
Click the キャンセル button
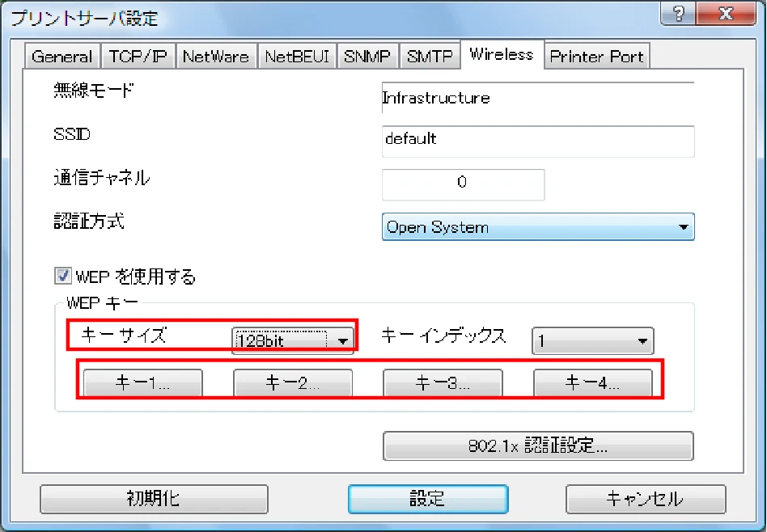tap(645, 499)
